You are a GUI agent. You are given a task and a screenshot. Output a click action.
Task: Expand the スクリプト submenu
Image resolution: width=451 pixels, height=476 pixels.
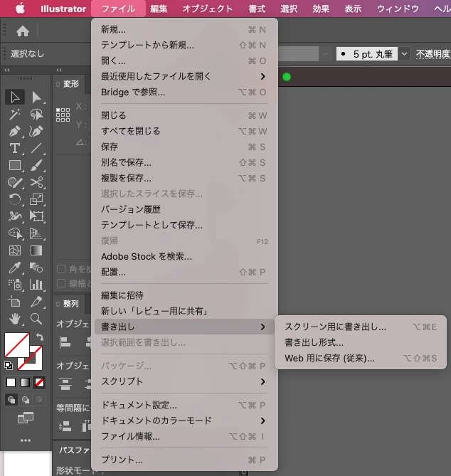pos(184,381)
